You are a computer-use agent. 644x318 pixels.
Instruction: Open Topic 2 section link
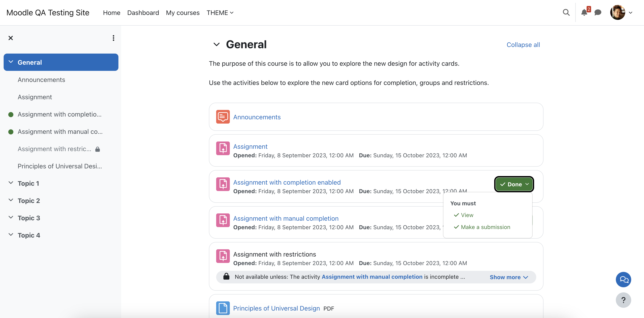(29, 201)
